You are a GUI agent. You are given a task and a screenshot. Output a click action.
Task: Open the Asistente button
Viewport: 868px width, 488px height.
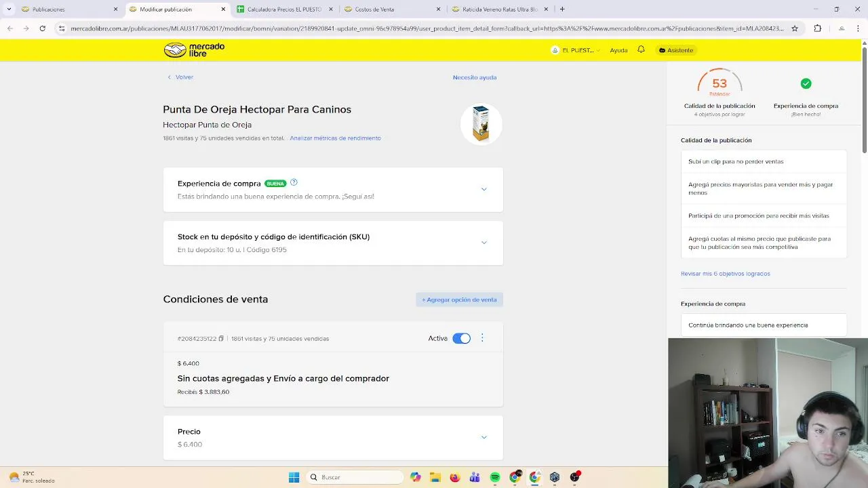(x=676, y=50)
